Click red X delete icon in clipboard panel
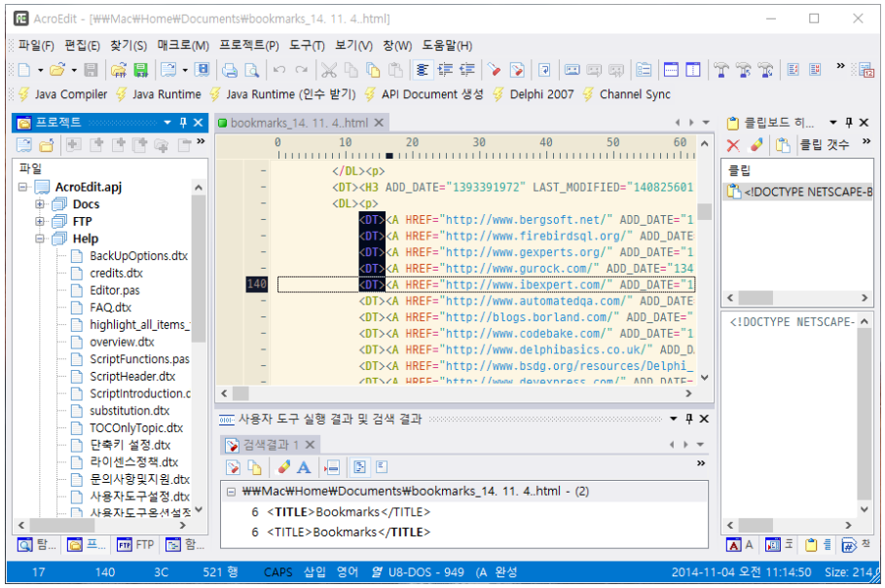Image resolution: width=885 pixels, height=588 pixels. pos(733,145)
